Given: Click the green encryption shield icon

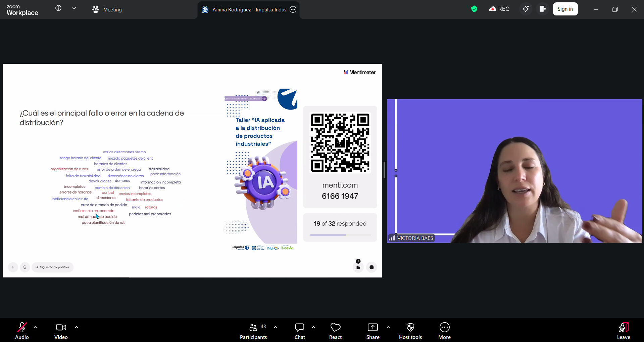Looking at the screenshot, I should click(474, 9).
